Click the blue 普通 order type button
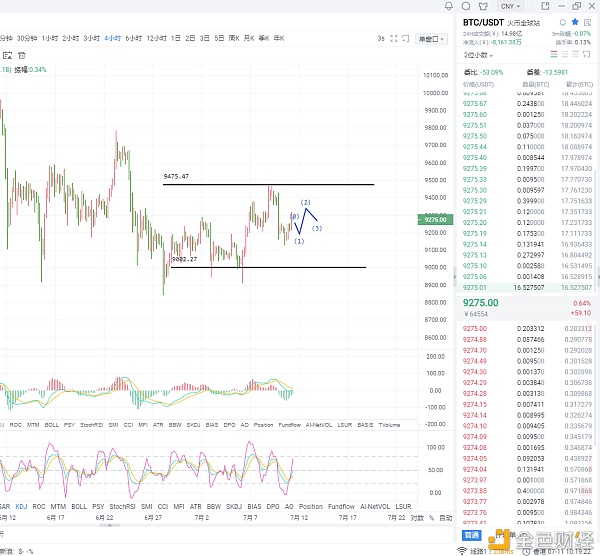 (x=472, y=535)
